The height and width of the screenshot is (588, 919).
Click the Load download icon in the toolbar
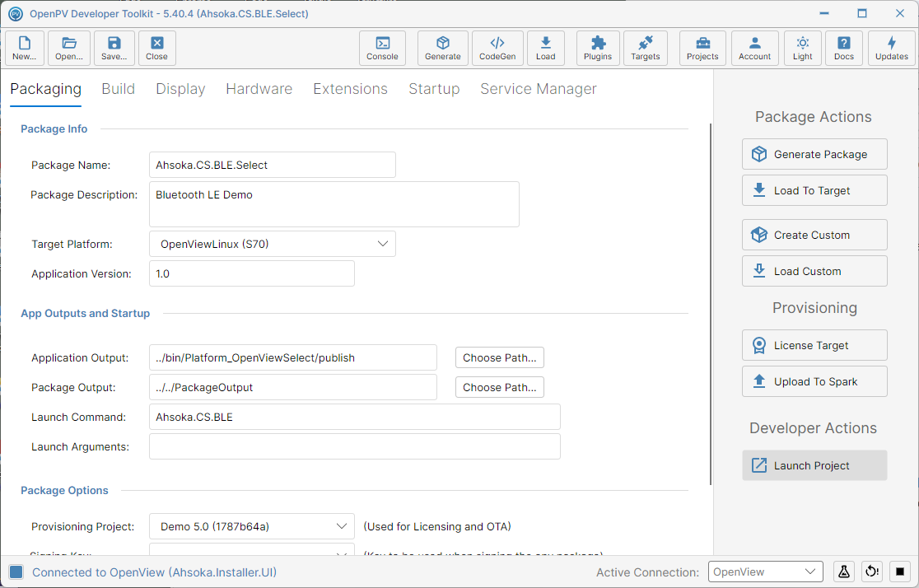[546, 48]
